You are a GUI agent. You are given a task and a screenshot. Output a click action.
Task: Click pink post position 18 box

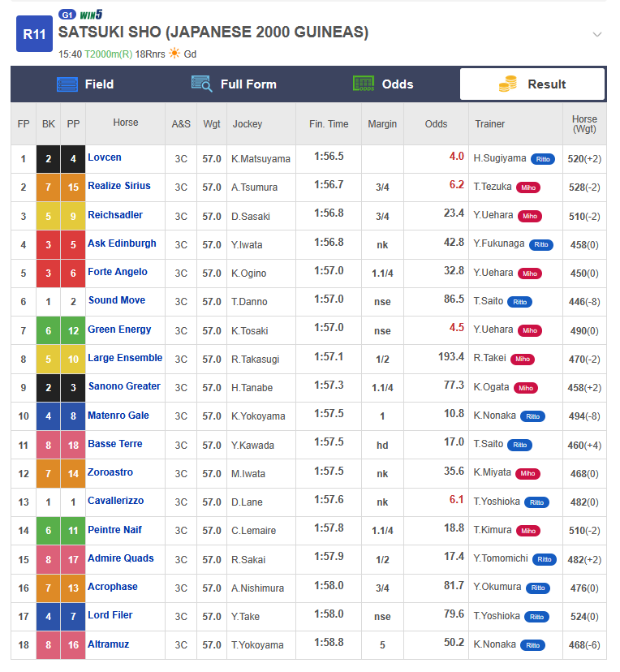[x=73, y=446]
